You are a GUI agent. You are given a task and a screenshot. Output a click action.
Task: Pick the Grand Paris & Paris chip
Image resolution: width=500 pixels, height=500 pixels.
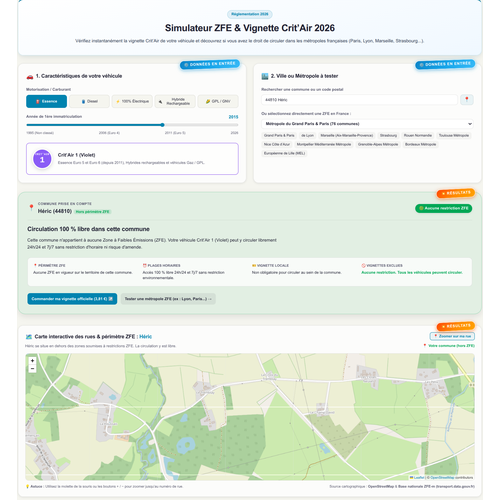(x=279, y=135)
